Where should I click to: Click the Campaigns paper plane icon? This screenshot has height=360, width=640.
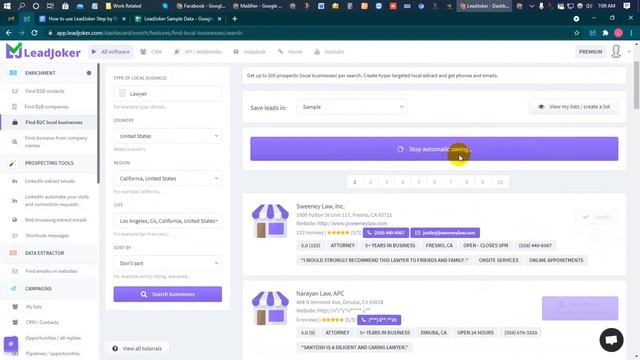tap(13, 288)
